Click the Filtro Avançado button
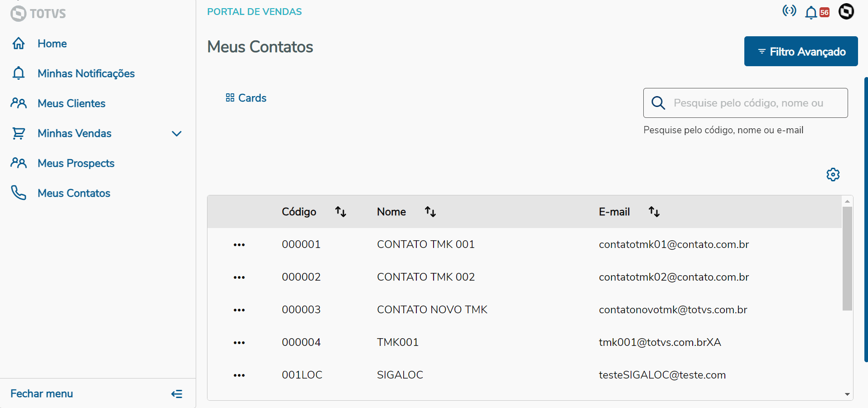The height and width of the screenshot is (408, 868). pos(800,52)
